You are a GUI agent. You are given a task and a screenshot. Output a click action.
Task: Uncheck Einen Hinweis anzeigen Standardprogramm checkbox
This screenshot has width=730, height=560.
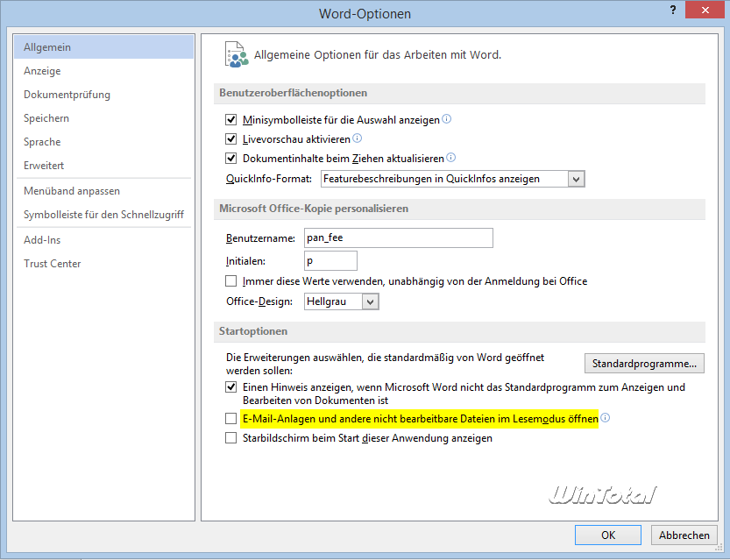pyautogui.click(x=231, y=386)
